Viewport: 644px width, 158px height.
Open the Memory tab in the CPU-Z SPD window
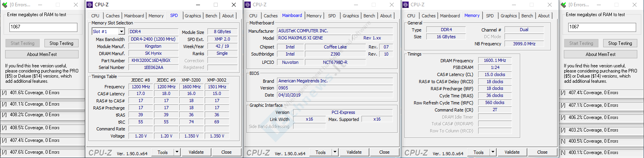(156, 16)
